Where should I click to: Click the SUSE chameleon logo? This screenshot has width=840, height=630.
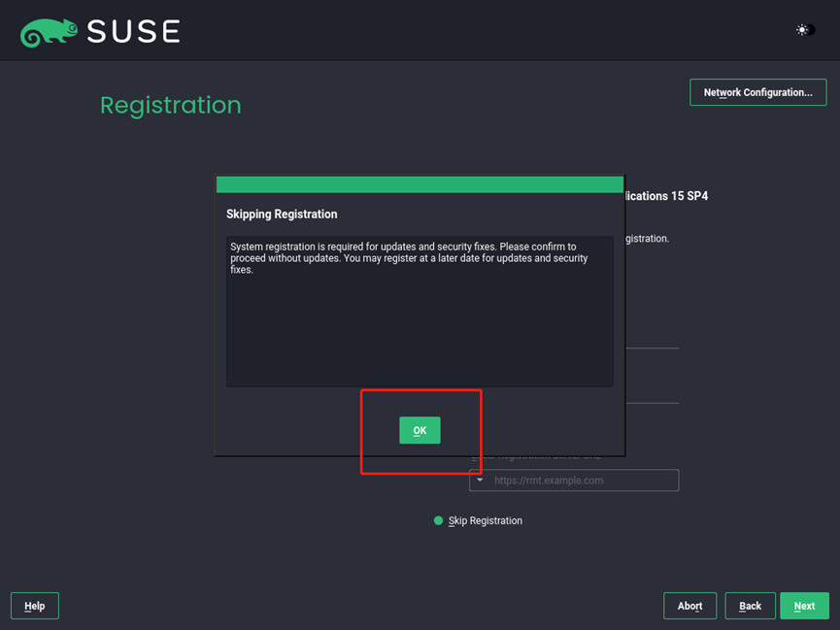49,32
